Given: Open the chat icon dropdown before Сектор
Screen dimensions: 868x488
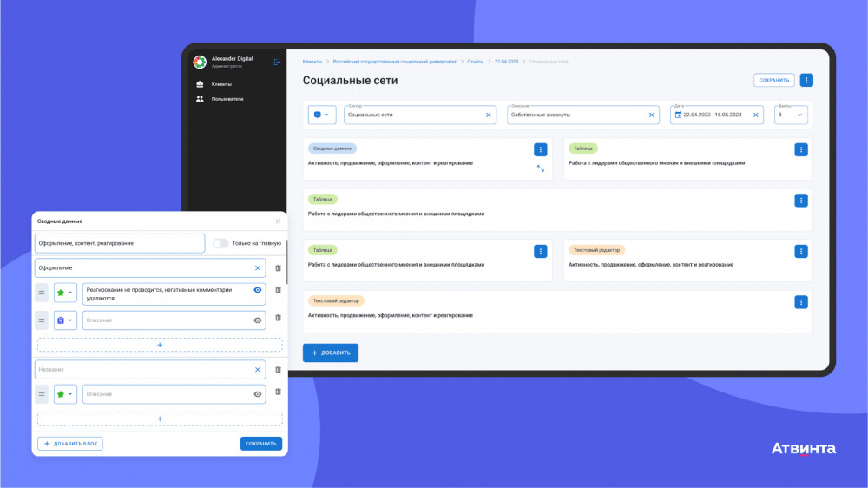Looking at the screenshot, I should tap(322, 115).
